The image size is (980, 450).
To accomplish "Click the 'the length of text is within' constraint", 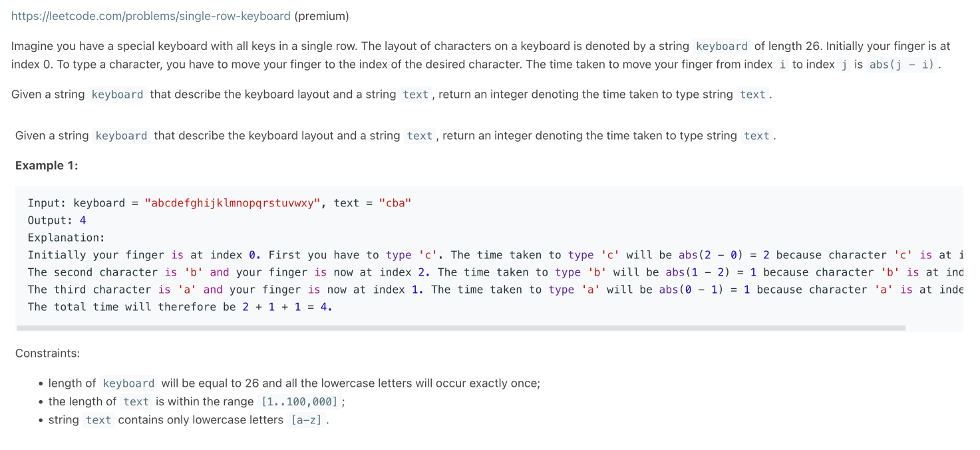I will click(197, 401).
